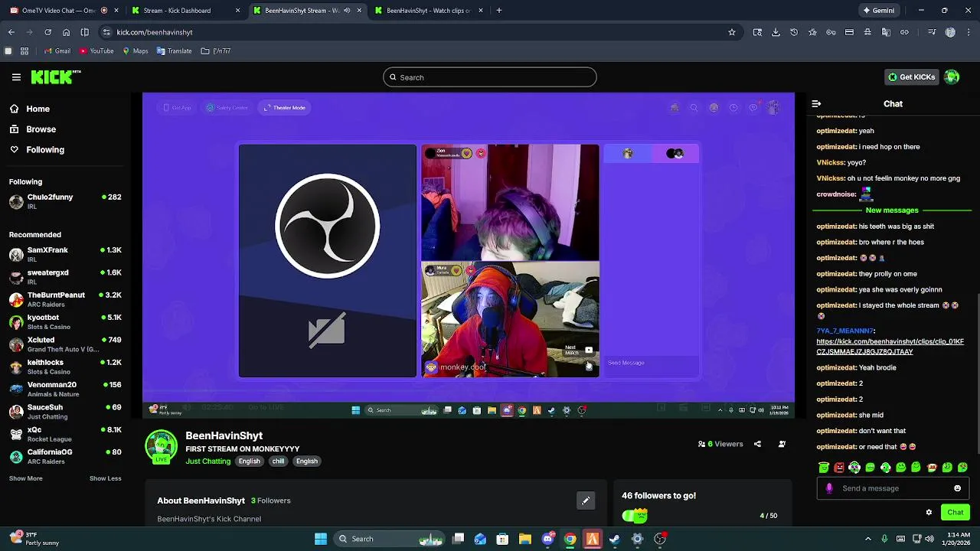Viewport: 980px width, 551px height.
Task: Click the green Chat send button
Action: [x=955, y=512]
